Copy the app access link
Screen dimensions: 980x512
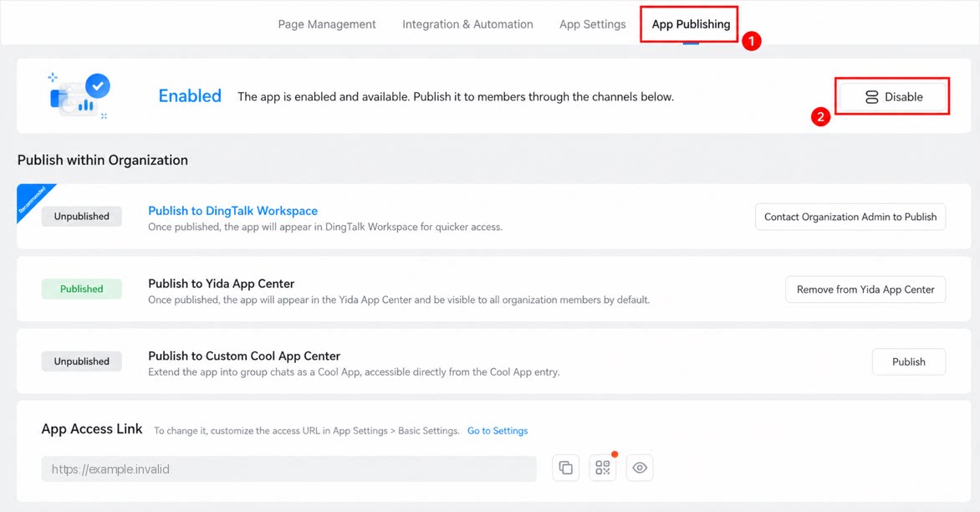pyautogui.click(x=565, y=468)
